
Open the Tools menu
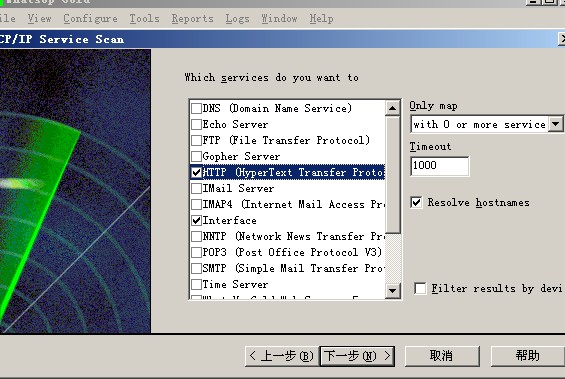tap(144, 18)
